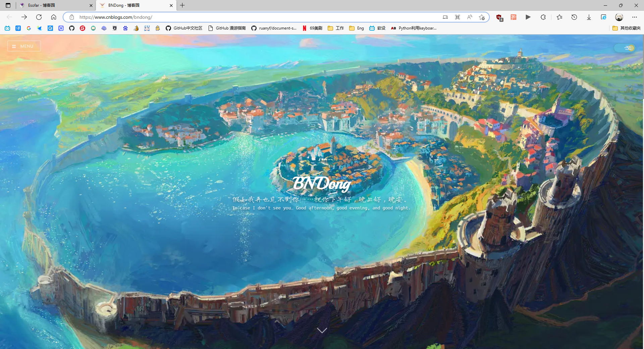Expand the 其他收藏夹 folder
Image resolution: width=644 pixels, height=349 pixels.
tap(626, 28)
